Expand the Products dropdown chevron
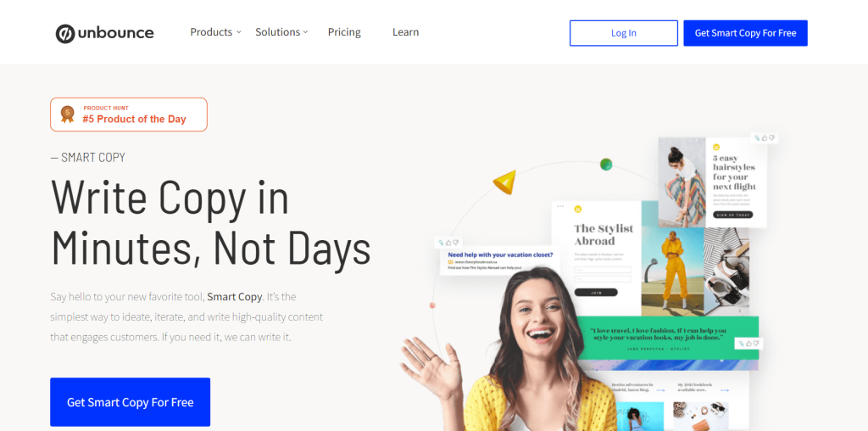The width and height of the screenshot is (868, 431). (x=238, y=32)
